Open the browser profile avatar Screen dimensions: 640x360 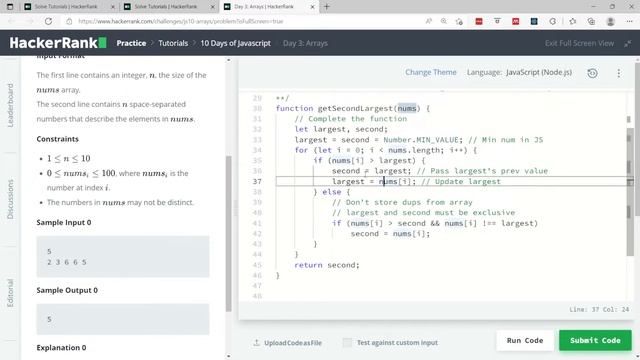(611, 21)
